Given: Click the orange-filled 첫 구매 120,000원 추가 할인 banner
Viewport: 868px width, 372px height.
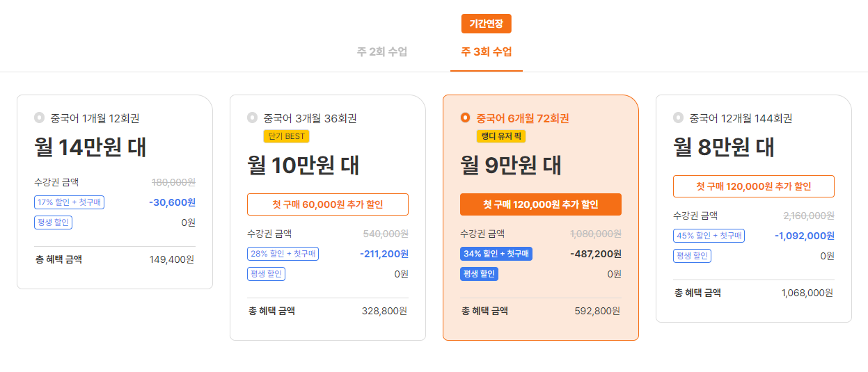Looking at the screenshot, I should click(541, 204).
